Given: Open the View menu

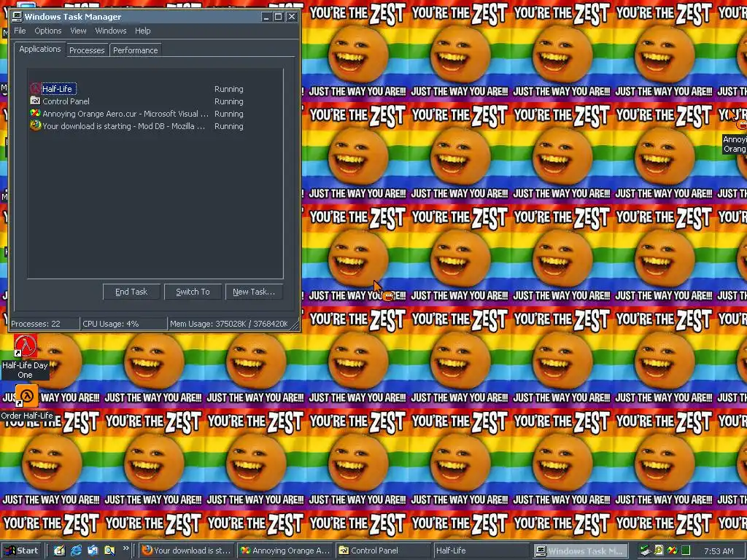Looking at the screenshot, I should pyautogui.click(x=78, y=31).
